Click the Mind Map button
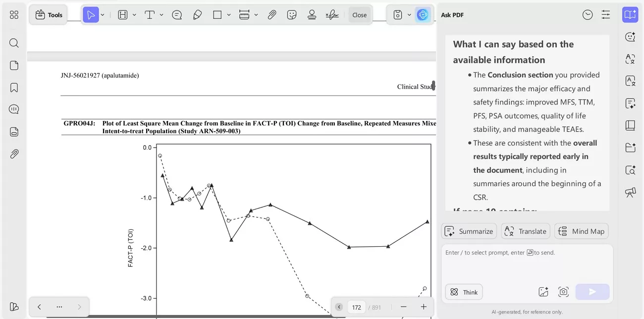The height and width of the screenshot is (319, 644). coord(581,231)
